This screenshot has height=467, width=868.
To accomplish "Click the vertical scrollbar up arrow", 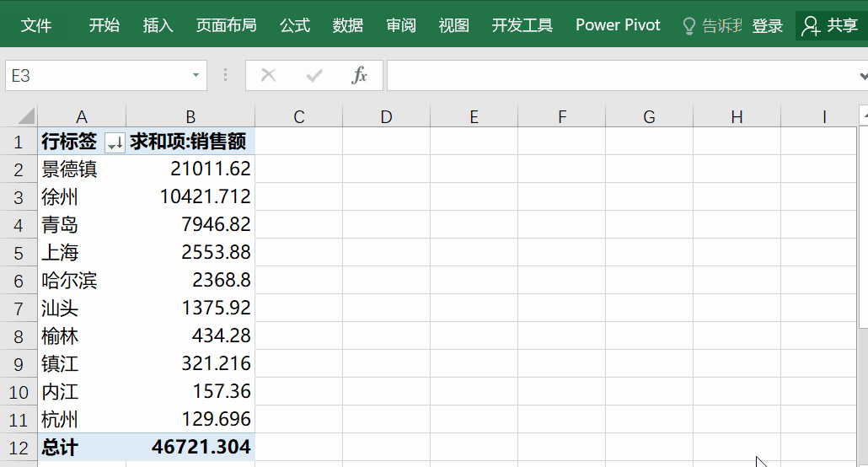I will point(864,115).
